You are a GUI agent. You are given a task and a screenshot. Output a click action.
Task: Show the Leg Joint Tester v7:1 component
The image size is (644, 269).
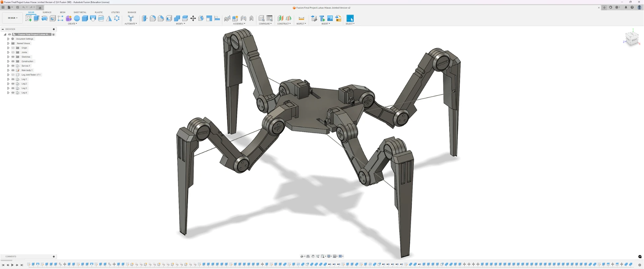point(13,75)
